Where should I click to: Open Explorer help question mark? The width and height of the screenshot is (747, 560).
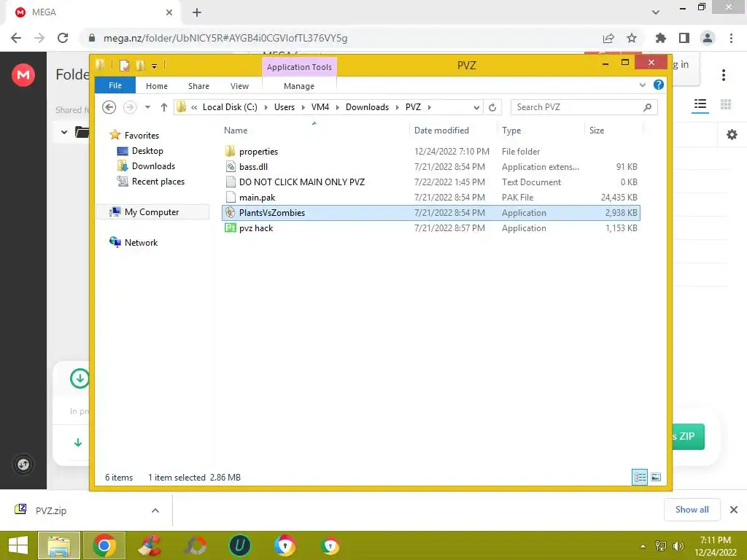(x=659, y=85)
